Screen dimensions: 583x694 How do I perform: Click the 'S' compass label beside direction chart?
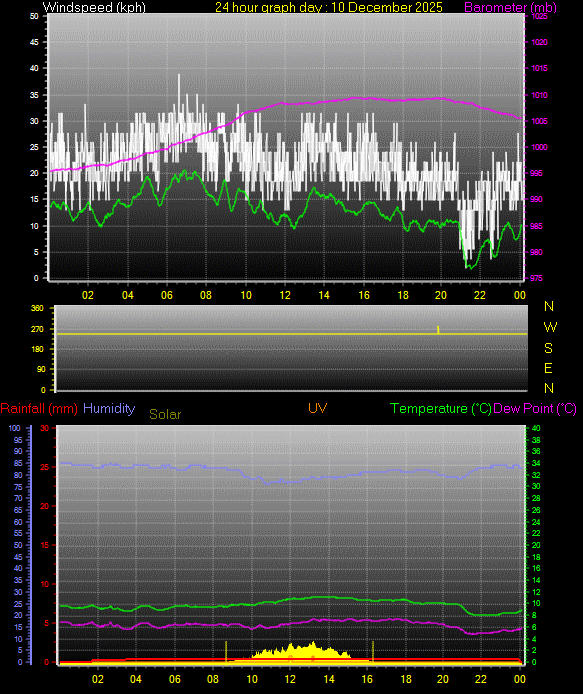[x=548, y=348]
